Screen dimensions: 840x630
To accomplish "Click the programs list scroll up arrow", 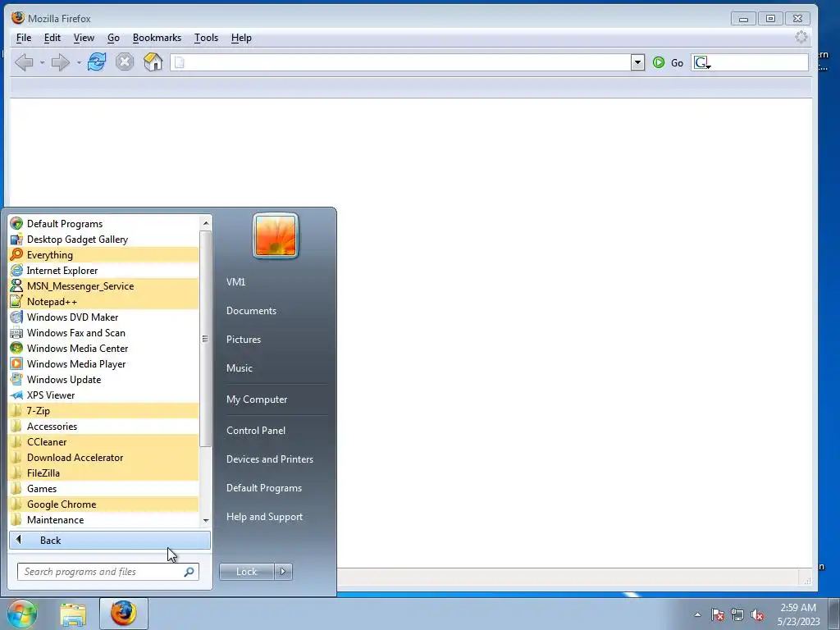I will pos(206,223).
